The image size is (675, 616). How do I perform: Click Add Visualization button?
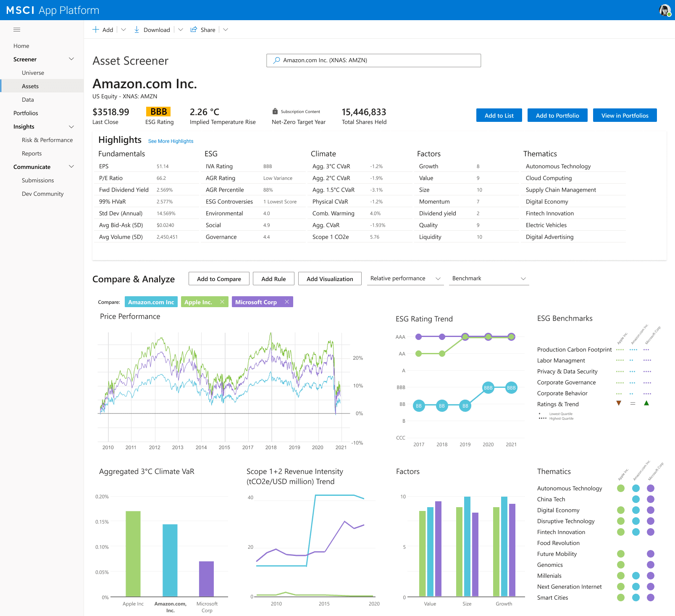click(330, 279)
